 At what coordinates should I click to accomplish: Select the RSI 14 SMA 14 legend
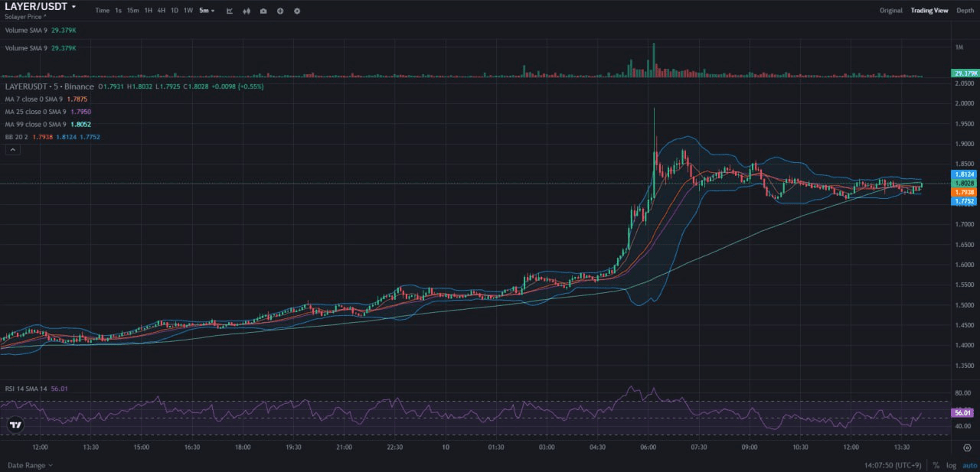coord(37,389)
